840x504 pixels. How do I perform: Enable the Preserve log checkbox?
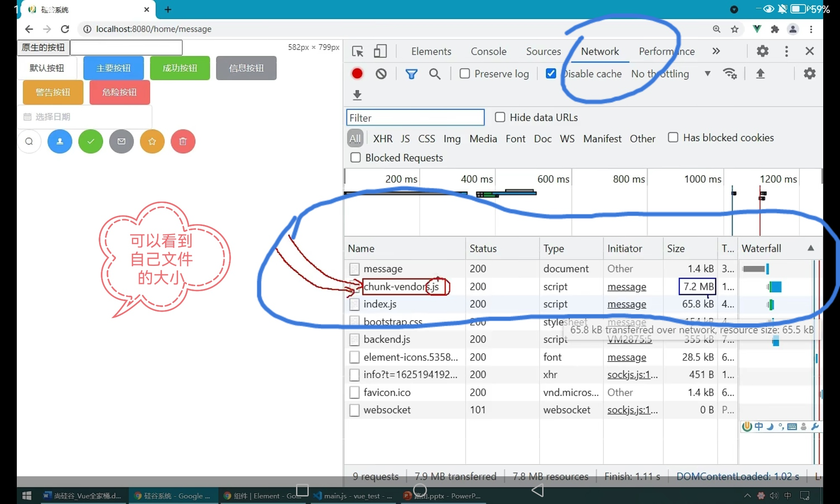pyautogui.click(x=465, y=74)
